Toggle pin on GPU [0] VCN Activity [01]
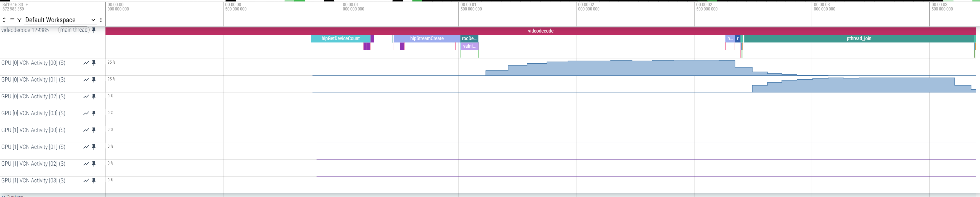Image resolution: width=980 pixels, height=197 pixels. [x=94, y=80]
